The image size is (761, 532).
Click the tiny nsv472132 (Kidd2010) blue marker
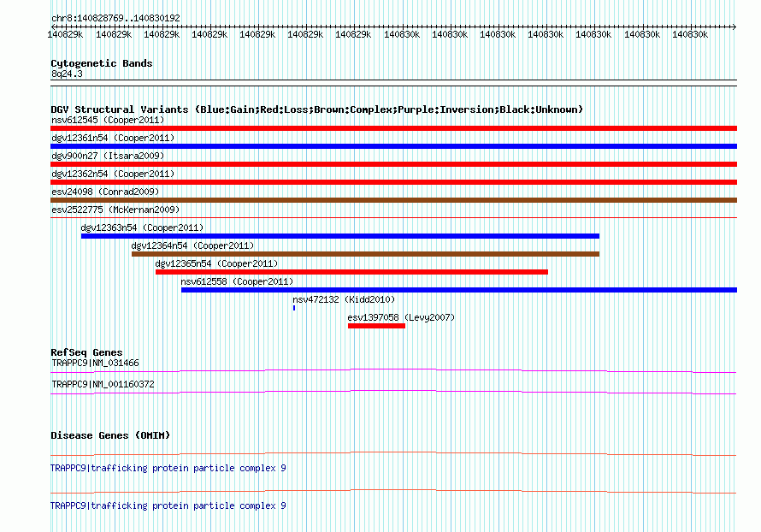click(x=294, y=308)
